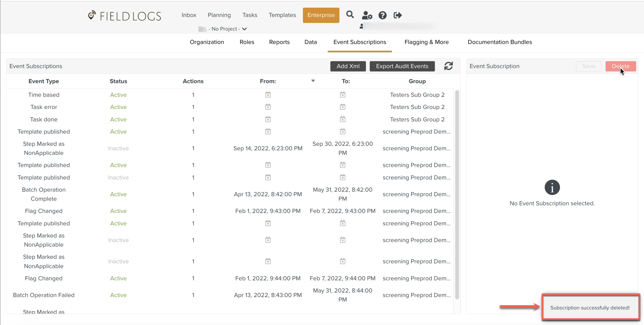The width and height of the screenshot is (644, 325).
Task: Open the help question mark icon
Action: [x=382, y=15]
